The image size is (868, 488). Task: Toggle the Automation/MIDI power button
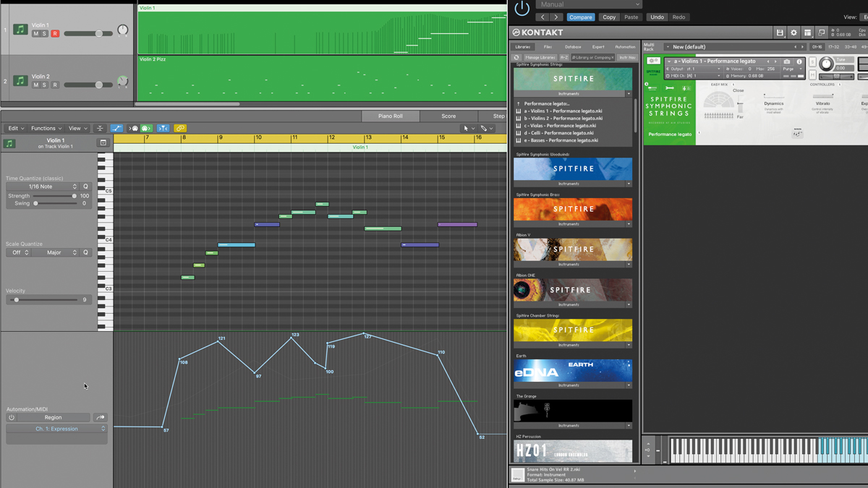click(12, 417)
